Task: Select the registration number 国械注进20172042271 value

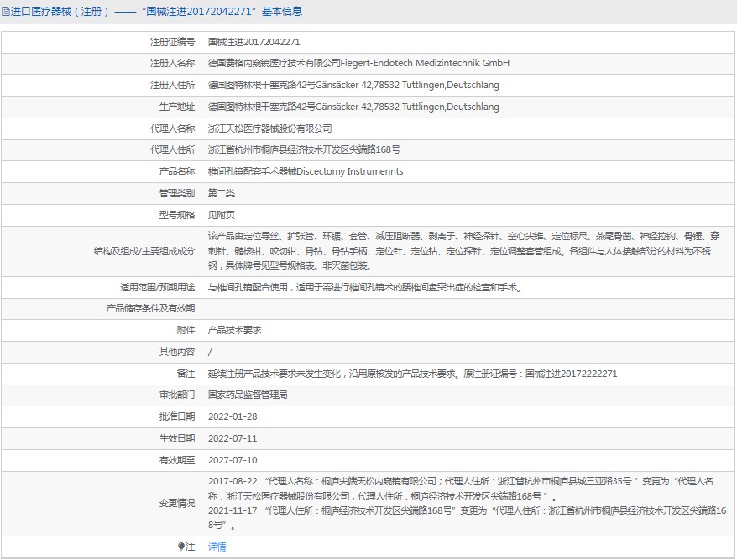Action: (x=254, y=41)
